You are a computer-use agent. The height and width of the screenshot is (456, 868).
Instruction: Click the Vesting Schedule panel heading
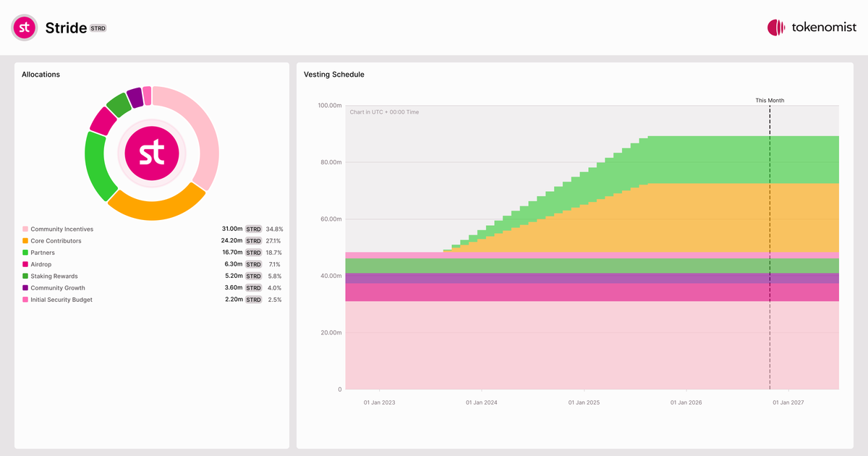pyautogui.click(x=334, y=75)
